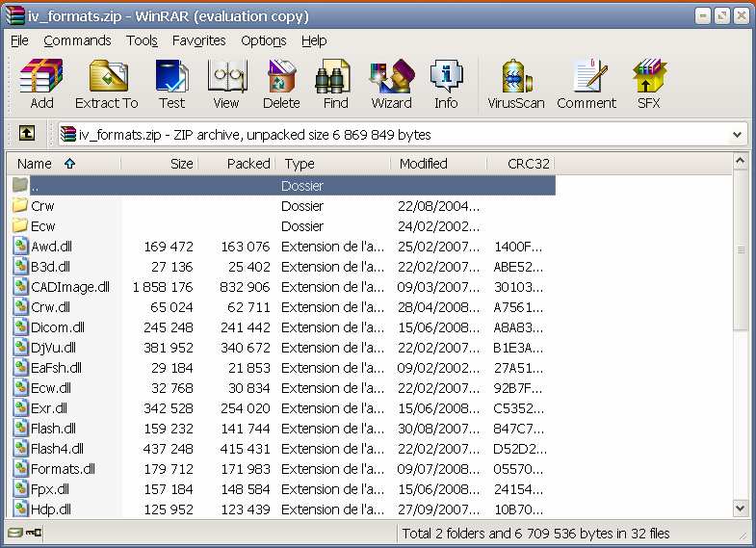Select the Crw.dll file
756x548 pixels.
coord(50,307)
